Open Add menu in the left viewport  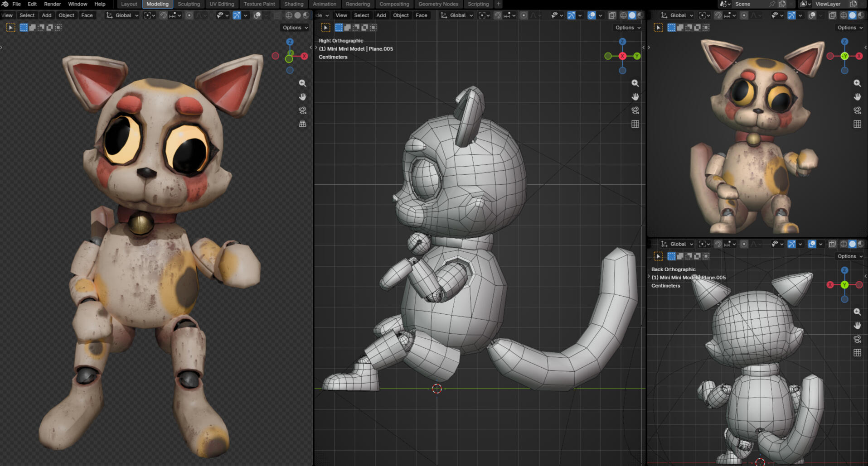(46, 15)
